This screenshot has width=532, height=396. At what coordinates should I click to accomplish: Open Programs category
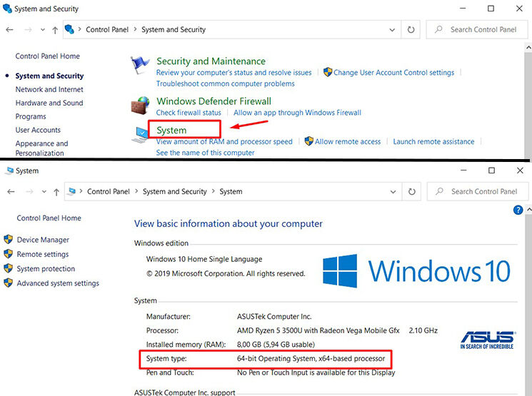[x=31, y=116]
